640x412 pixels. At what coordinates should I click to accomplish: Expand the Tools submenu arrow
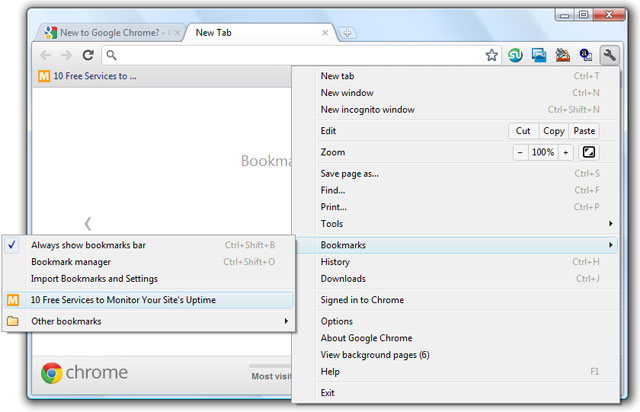(x=611, y=223)
